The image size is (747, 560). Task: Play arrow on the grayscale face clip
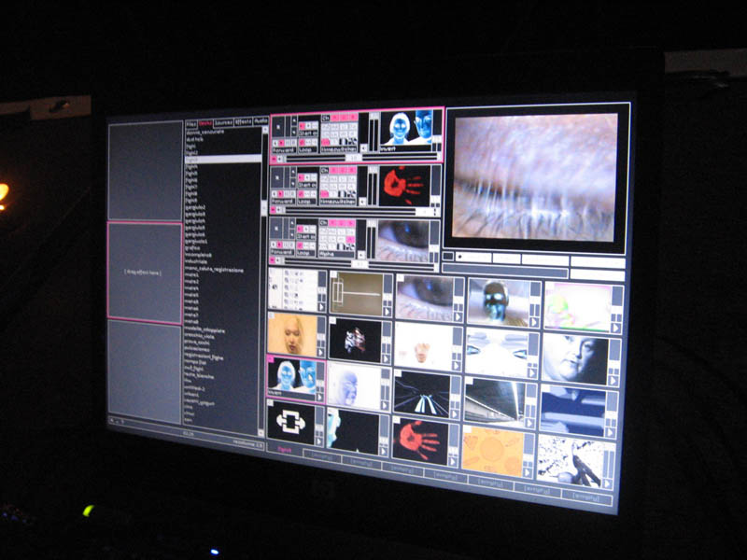tap(613, 380)
